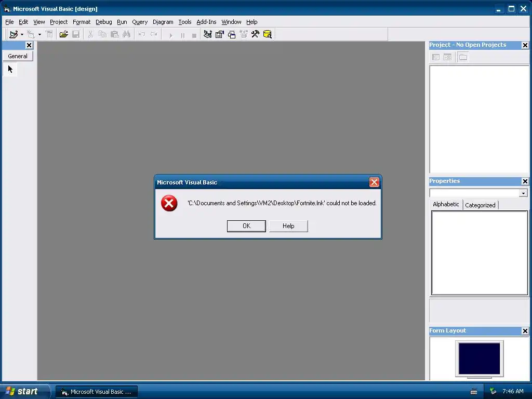The height and width of the screenshot is (399, 532).
Task: Click the Paste clipboard icon
Action: [x=115, y=34]
